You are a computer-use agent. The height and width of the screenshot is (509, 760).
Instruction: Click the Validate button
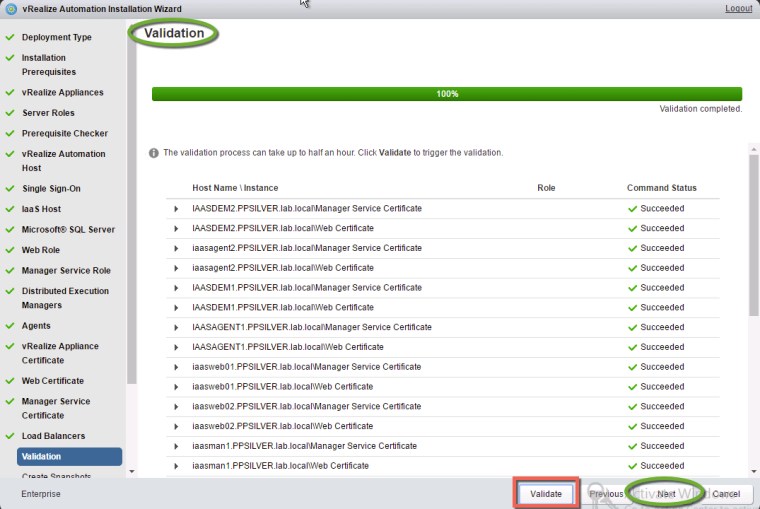546,493
